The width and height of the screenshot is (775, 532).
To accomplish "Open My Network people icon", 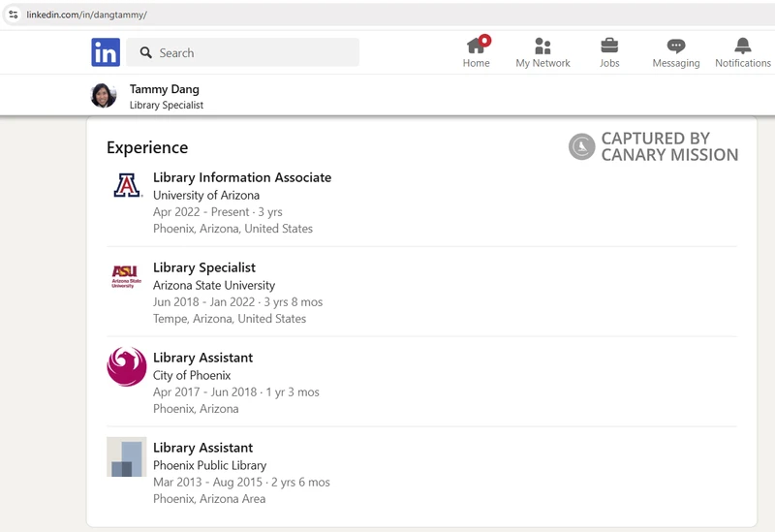I will click(542, 46).
